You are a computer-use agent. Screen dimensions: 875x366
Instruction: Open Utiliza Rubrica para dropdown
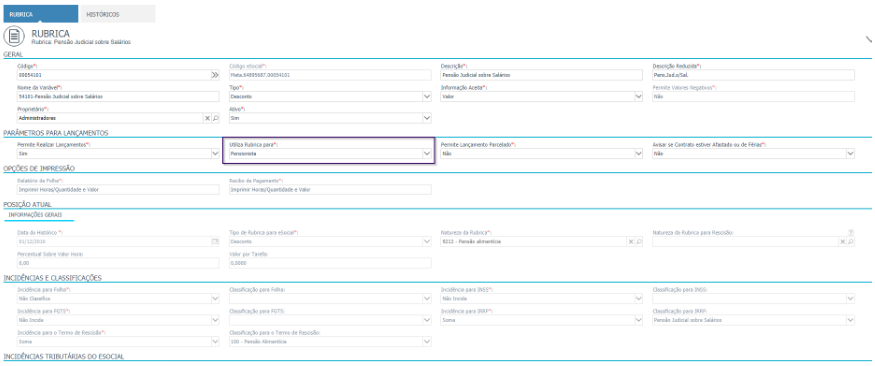(427, 153)
